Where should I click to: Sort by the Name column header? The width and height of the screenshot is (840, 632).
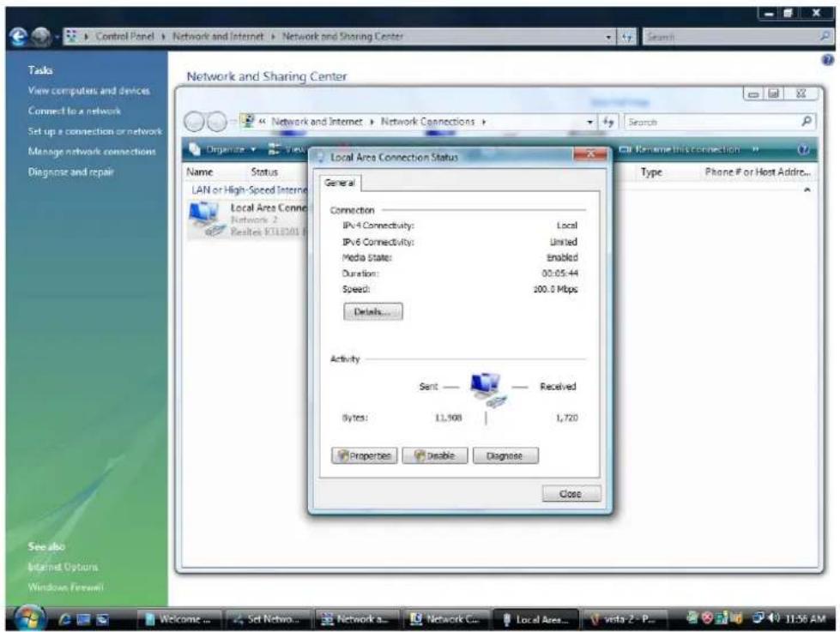click(200, 172)
